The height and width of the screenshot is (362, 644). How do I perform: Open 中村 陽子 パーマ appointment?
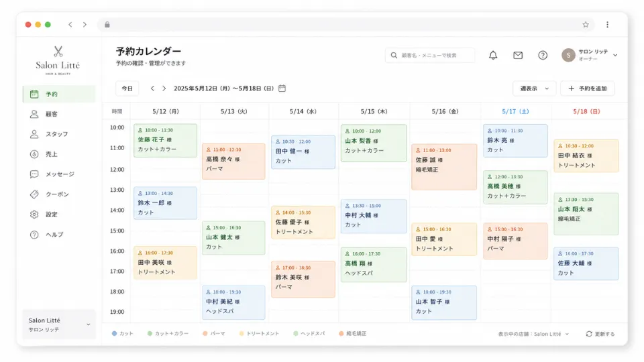(515, 241)
